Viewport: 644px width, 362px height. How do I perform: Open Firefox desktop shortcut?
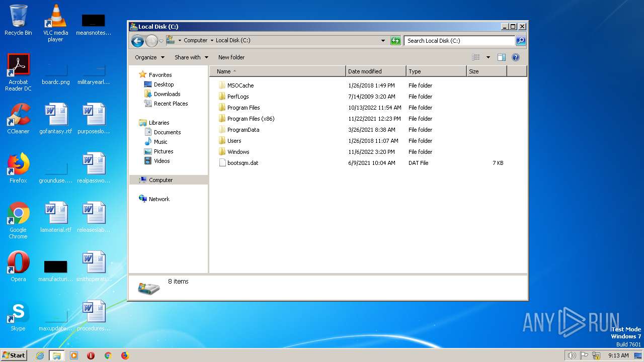18,168
